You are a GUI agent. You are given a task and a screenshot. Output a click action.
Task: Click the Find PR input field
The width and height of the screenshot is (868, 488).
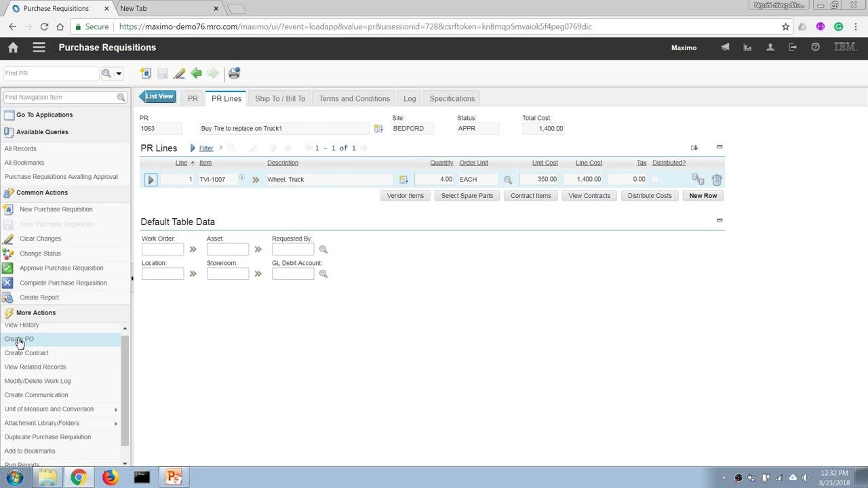pyautogui.click(x=52, y=73)
